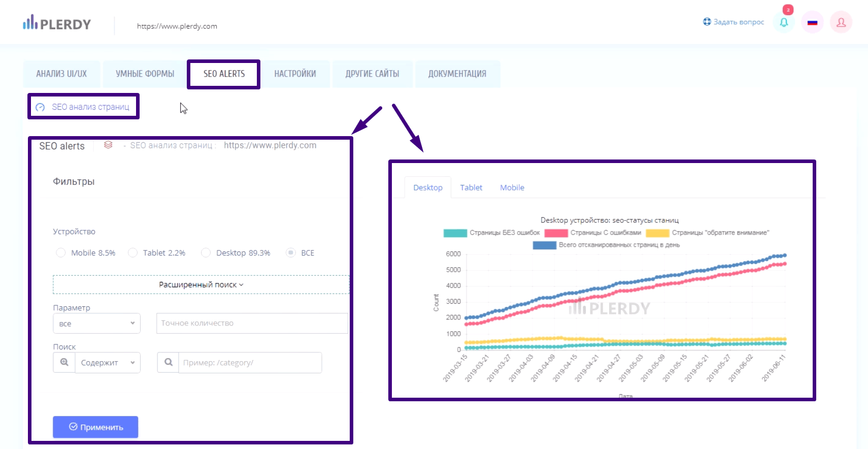
Task: Open the АНАЛИЗ UI/UX tab
Action: click(x=61, y=74)
